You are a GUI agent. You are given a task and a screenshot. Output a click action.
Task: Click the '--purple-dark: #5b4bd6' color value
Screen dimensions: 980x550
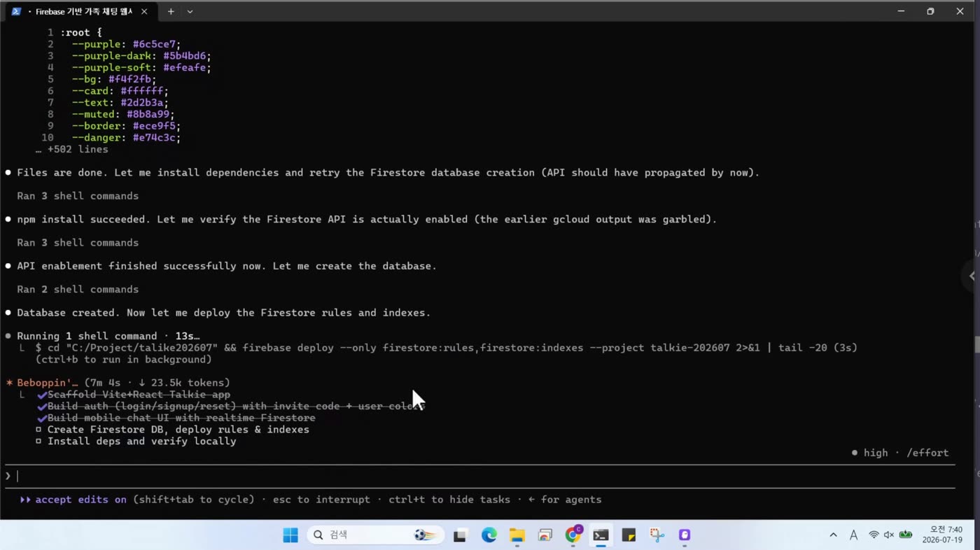point(187,56)
